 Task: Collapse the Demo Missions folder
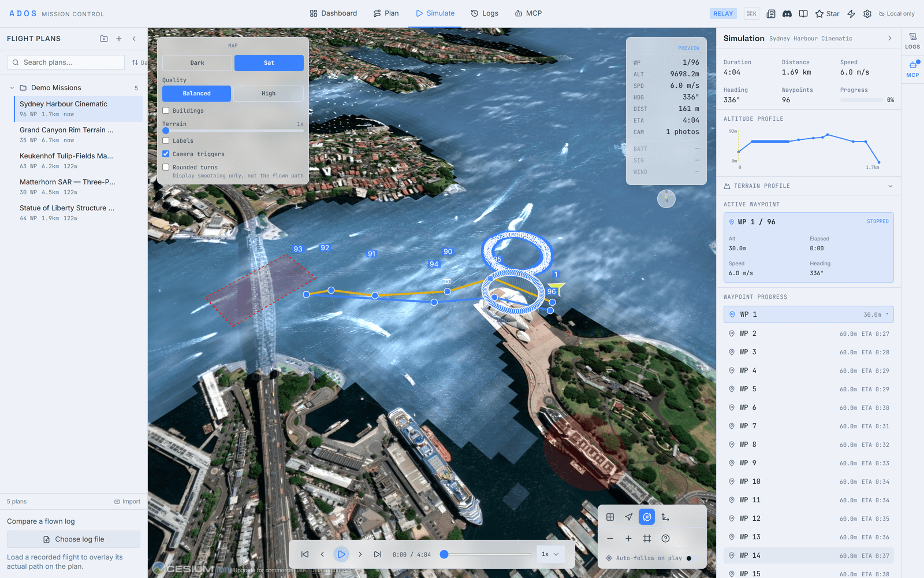coord(12,88)
